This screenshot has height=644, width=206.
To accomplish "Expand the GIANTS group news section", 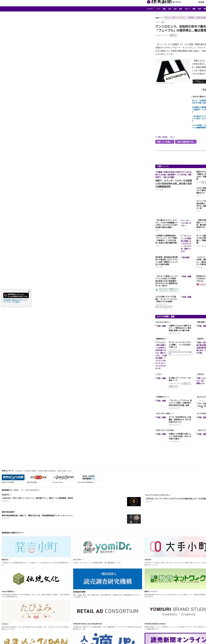I will point(6,495).
